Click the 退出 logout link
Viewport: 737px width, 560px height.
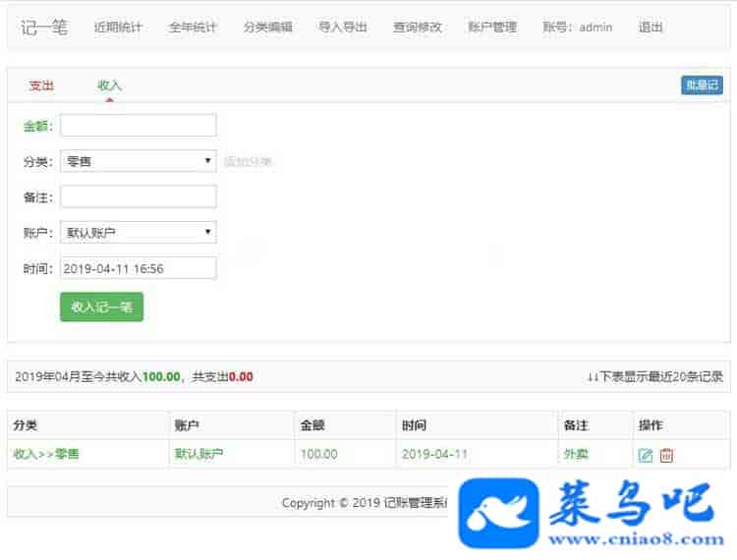point(651,28)
